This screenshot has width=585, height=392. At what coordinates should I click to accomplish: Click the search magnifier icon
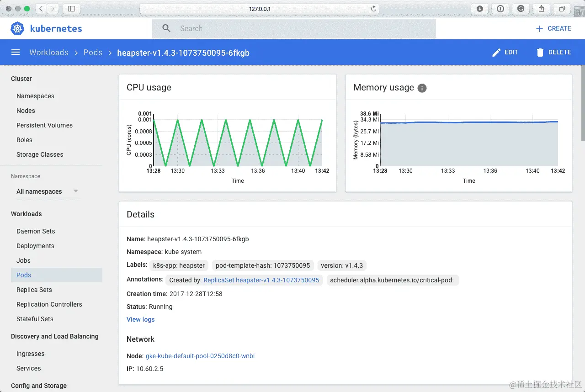(x=166, y=28)
